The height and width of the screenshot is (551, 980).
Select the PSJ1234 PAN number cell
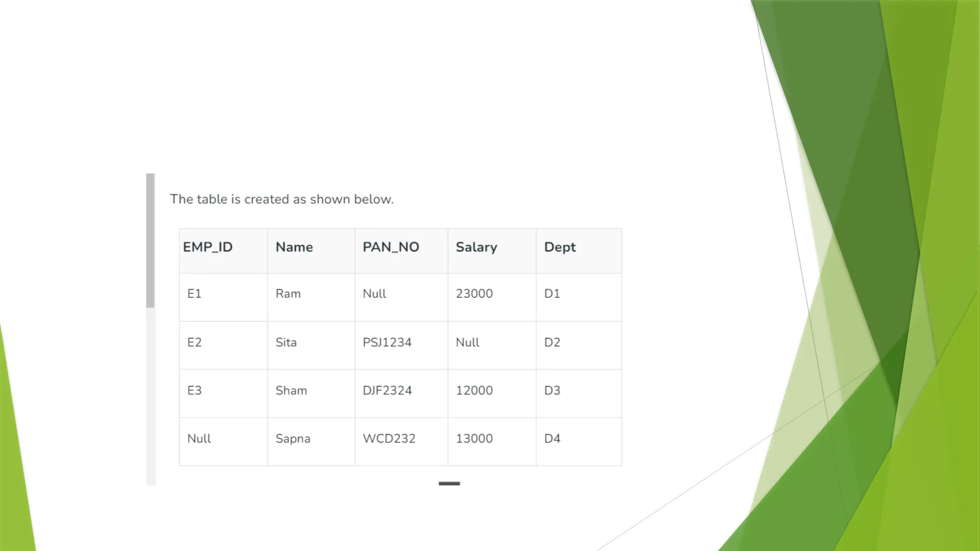pos(387,342)
